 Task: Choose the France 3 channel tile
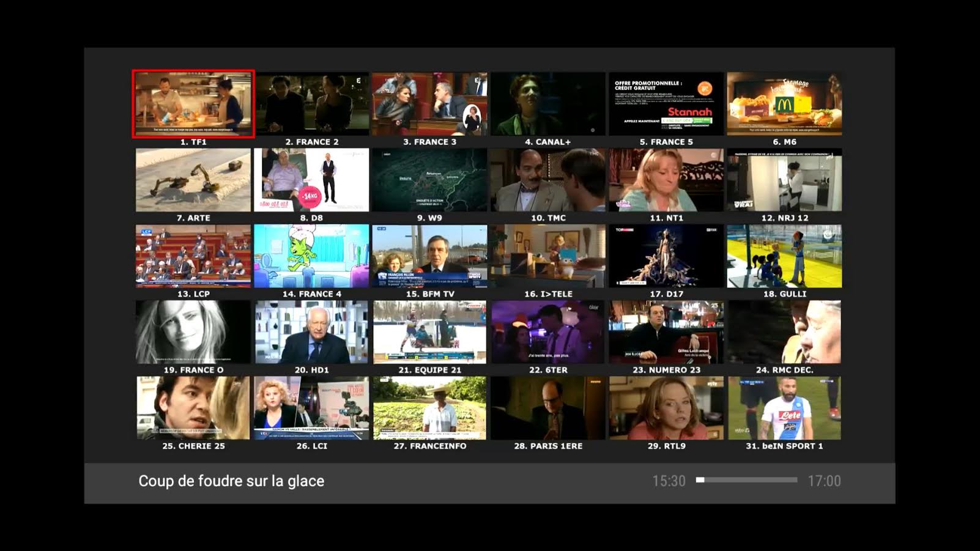[x=429, y=103]
